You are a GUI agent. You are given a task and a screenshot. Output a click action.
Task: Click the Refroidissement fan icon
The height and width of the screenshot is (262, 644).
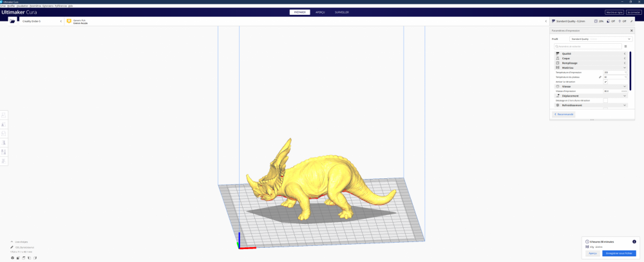557,105
